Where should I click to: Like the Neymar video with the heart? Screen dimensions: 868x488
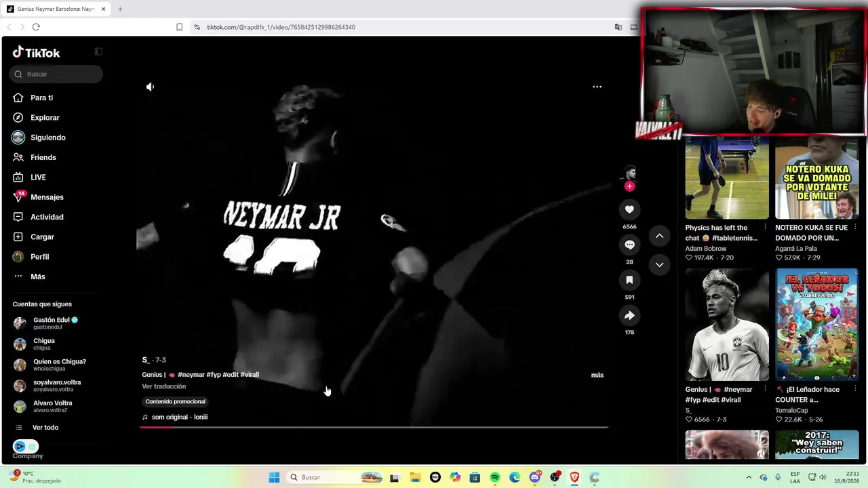pyautogui.click(x=629, y=209)
